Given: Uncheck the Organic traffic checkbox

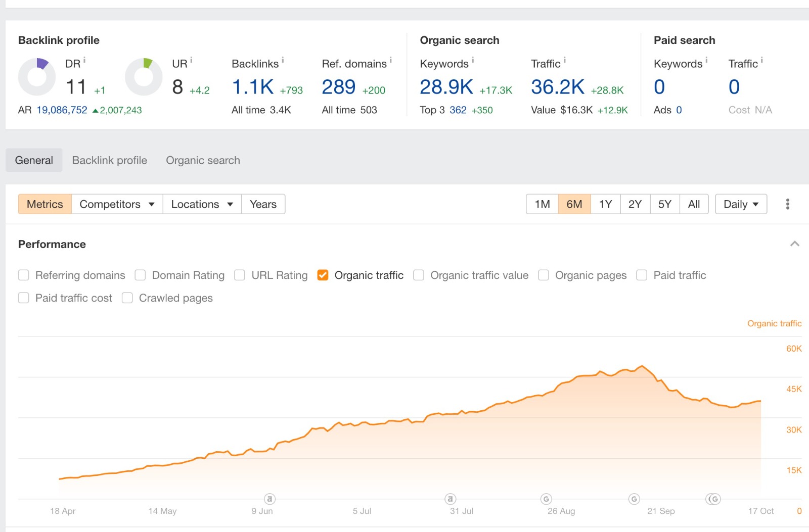Looking at the screenshot, I should click(x=323, y=275).
